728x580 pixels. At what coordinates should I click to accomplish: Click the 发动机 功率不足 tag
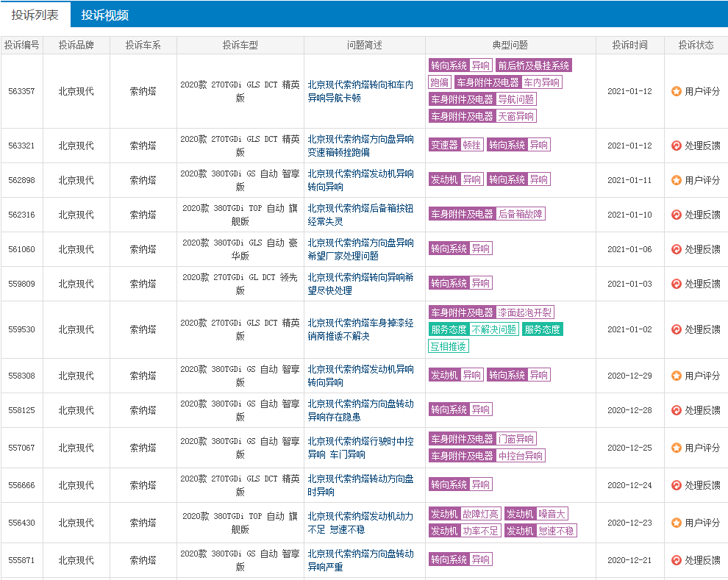click(465, 530)
